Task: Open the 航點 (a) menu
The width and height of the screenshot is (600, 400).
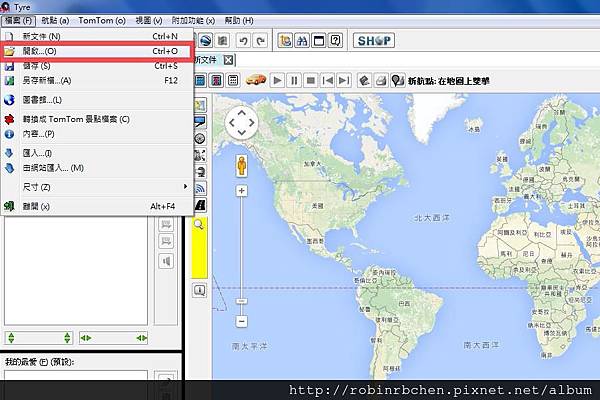Action: [x=55, y=20]
